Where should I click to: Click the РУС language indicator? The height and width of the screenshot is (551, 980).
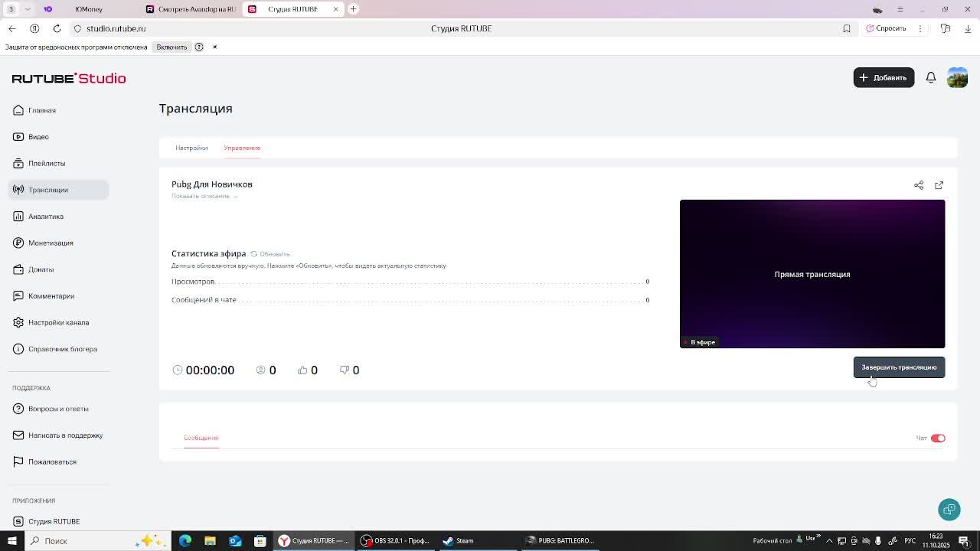pyautogui.click(x=910, y=541)
